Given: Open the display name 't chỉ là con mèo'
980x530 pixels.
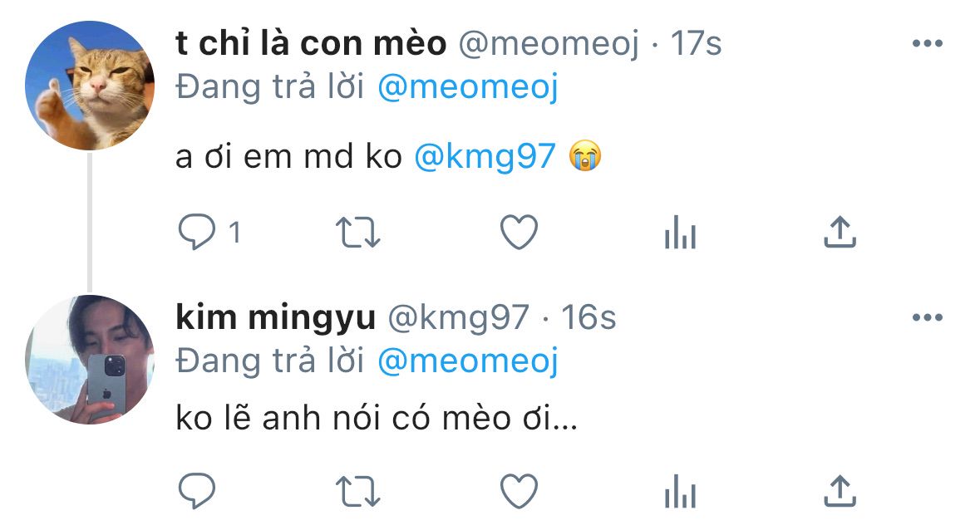Looking at the screenshot, I should pos(311,44).
